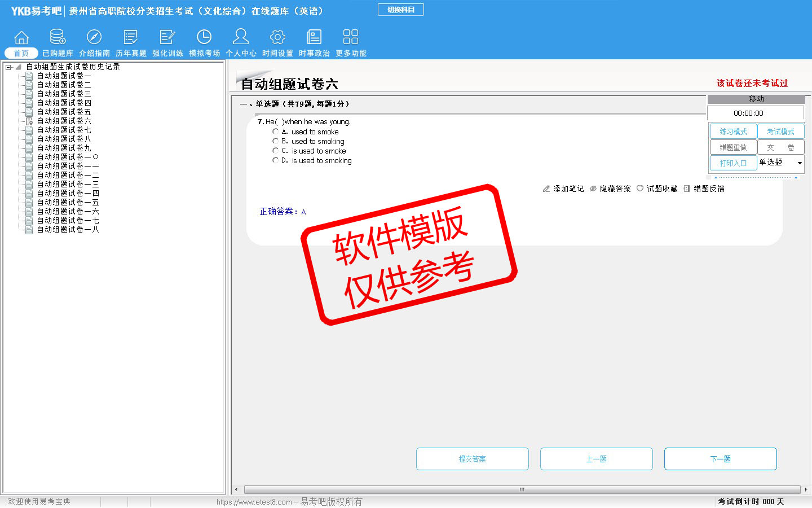Click the horizontal scrollbar at the bottom
Screen dimensions: 812x508
[x=521, y=489]
